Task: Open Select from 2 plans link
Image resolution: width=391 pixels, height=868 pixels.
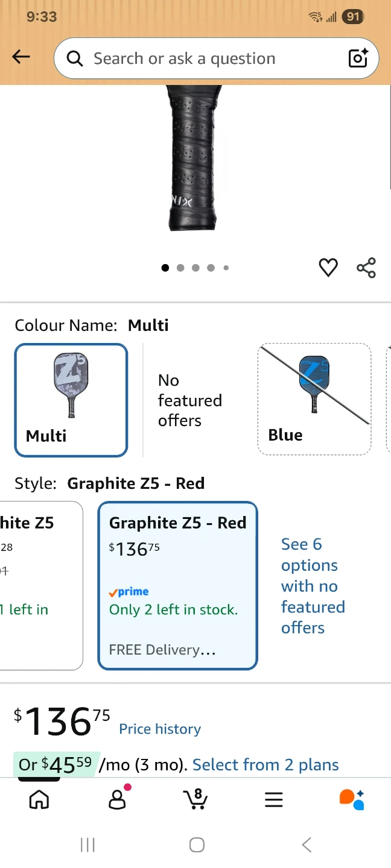Action: [x=265, y=765]
